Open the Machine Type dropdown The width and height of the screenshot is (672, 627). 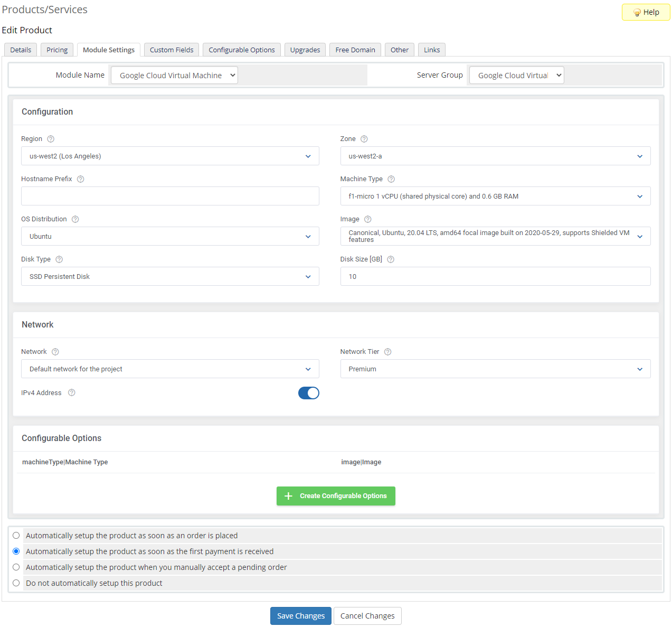[495, 196]
